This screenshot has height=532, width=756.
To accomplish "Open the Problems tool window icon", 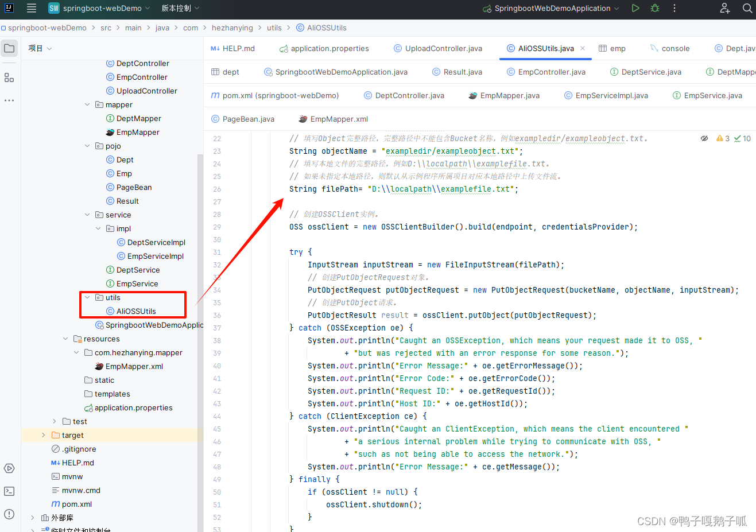I will (9, 514).
